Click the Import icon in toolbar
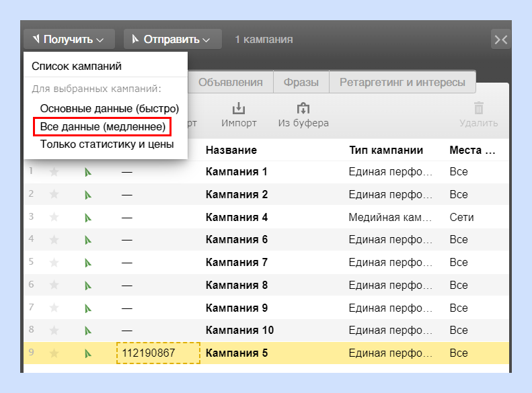This screenshot has width=532, height=393. [x=239, y=108]
